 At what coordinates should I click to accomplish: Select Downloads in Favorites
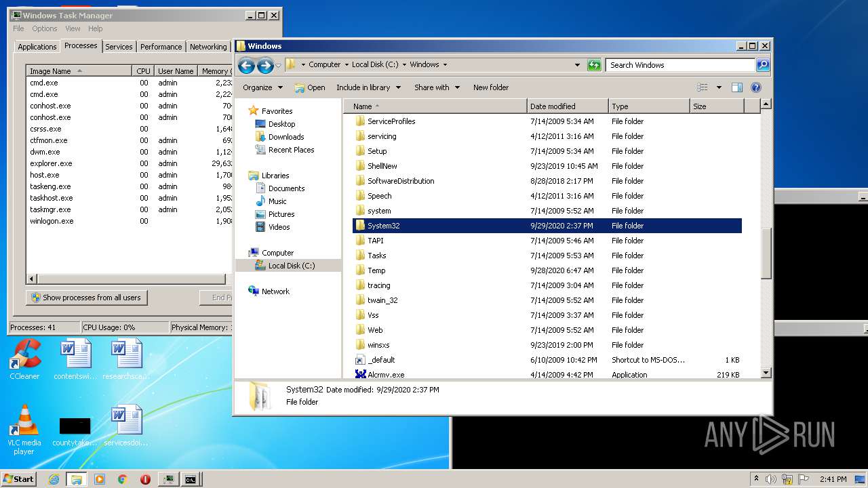(286, 137)
